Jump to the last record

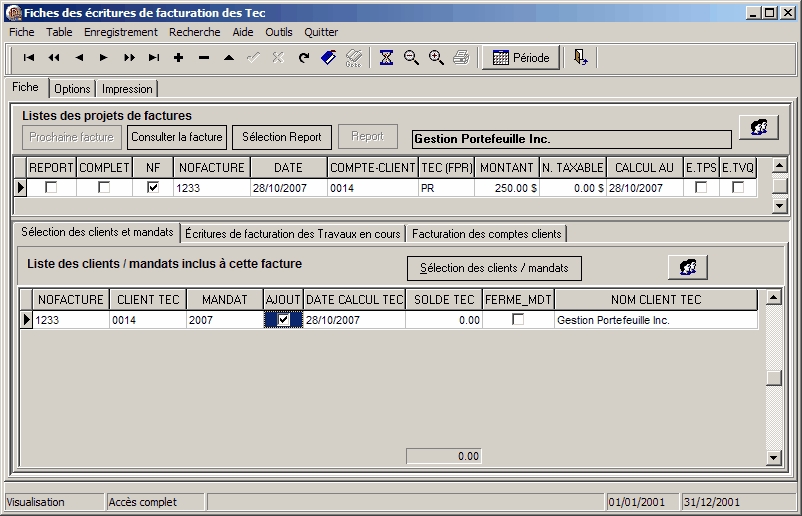[x=154, y=58]
